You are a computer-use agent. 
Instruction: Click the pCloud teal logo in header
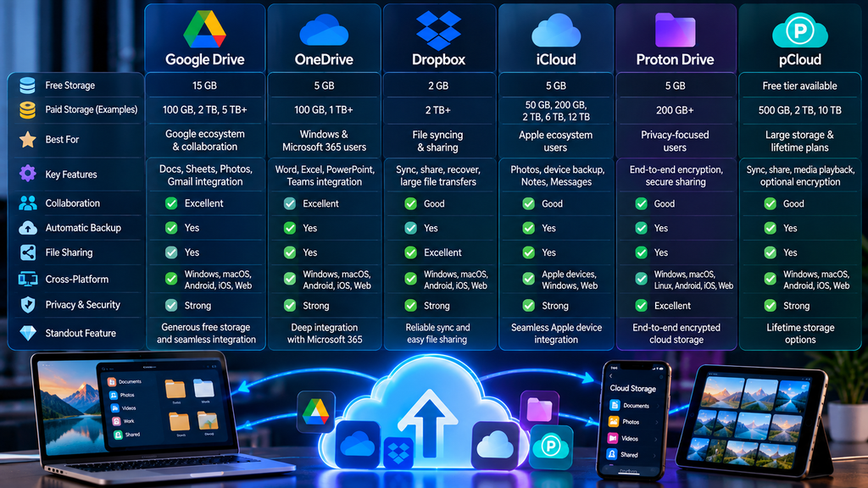(x=800, y=30)
